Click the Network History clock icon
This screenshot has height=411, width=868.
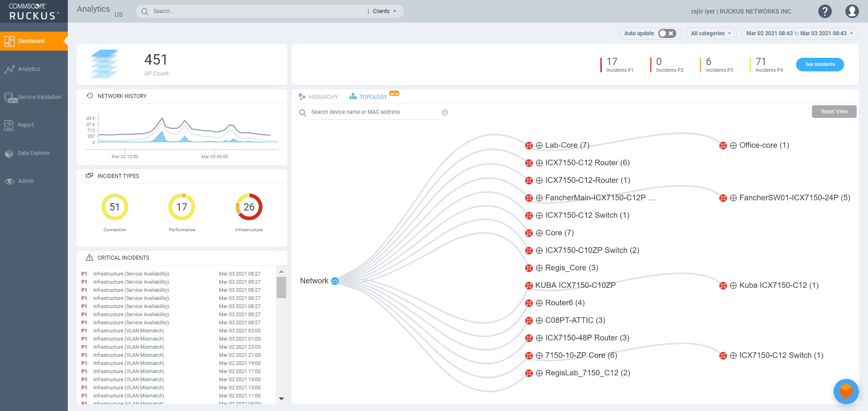click(90, 96)
